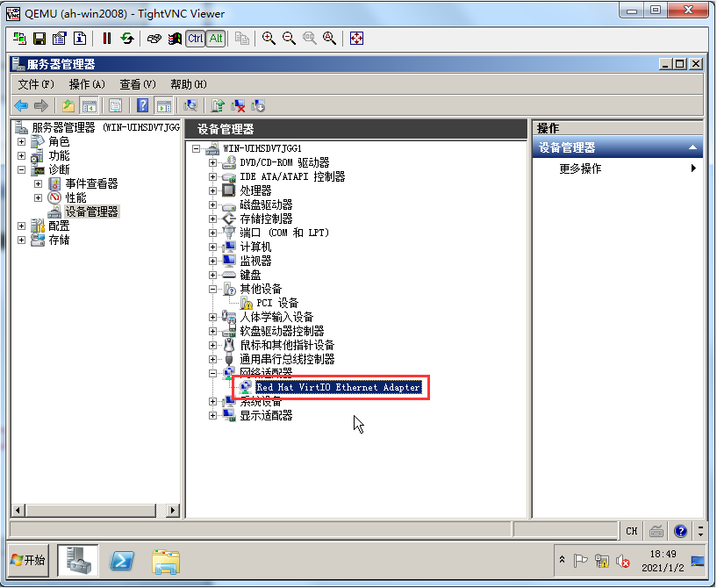
Task: Toggle the Ctrl key button
Action: [x=195, y=39]
